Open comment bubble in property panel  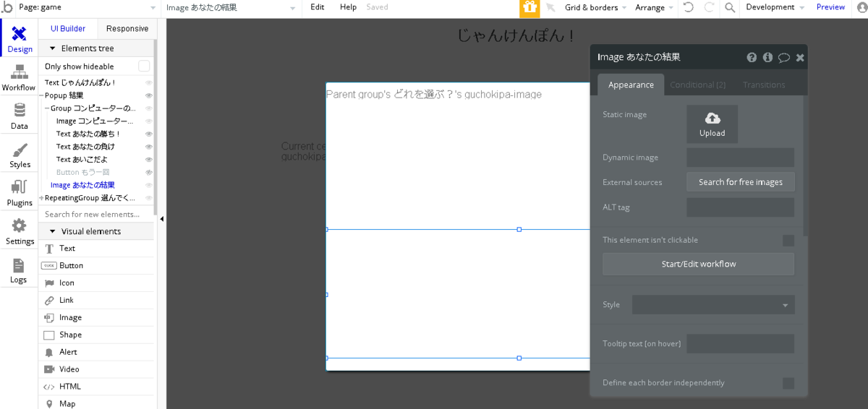coord(784,57)
